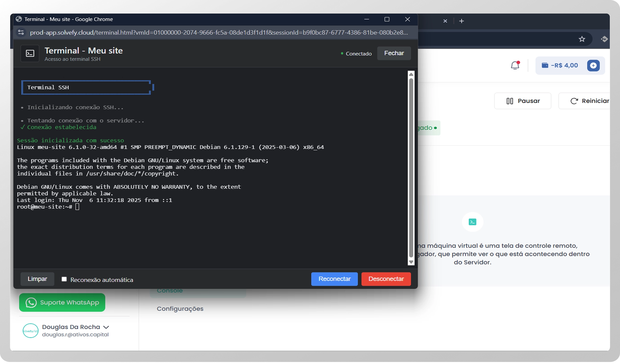Click the bookmark star icon
This screenshot has width=620, height=364.
point(582,39)
